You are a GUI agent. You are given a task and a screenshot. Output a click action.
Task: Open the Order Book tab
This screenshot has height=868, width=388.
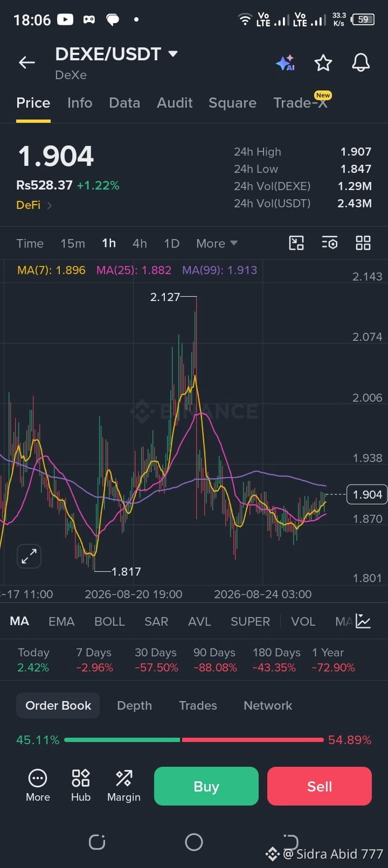point(58,705)
